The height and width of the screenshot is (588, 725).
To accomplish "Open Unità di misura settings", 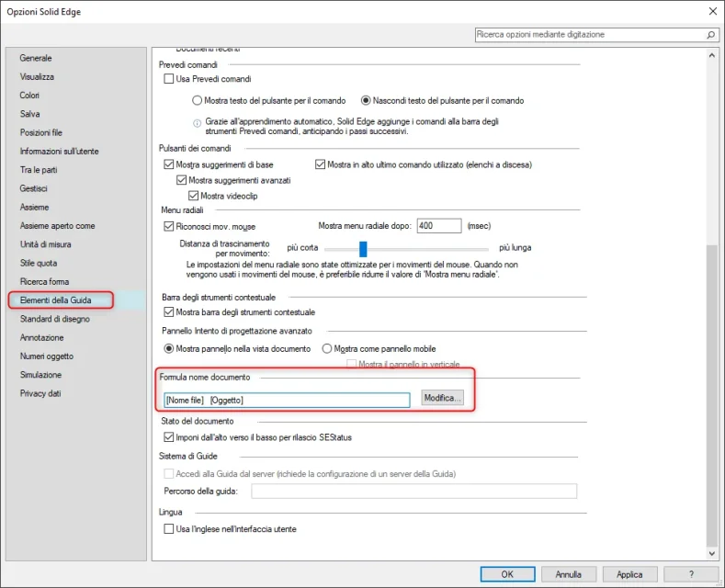I will [x=46, y=244].
